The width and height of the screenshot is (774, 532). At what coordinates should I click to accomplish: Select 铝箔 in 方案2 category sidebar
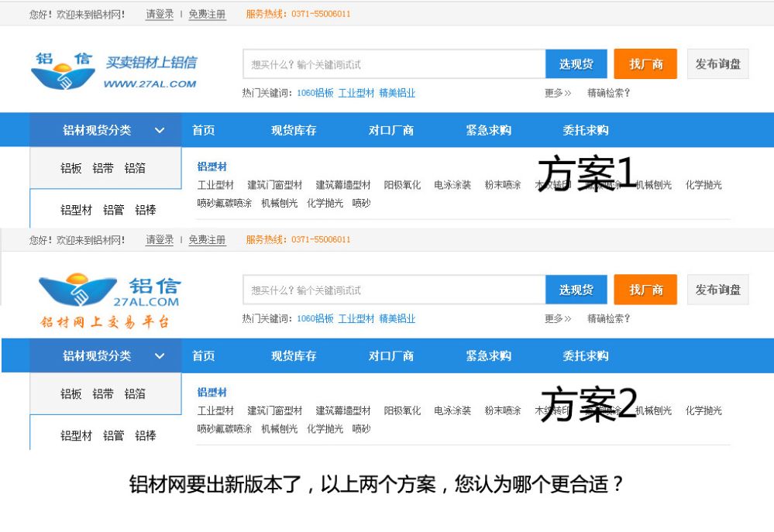pyautogui.click(x=135, y=394)
